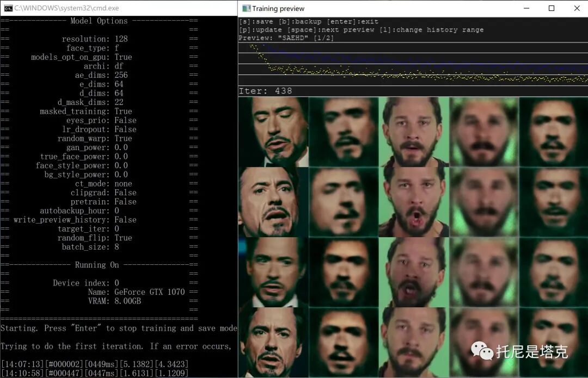Screen dimensions: 588x378
Task: Click the third-row source face in left column
Action: (x=273, y=272)
